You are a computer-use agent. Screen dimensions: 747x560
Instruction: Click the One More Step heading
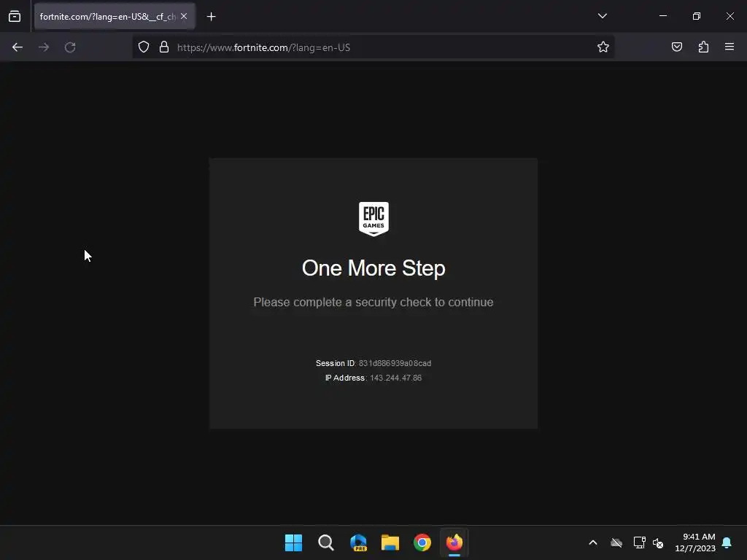coord(373,268)
